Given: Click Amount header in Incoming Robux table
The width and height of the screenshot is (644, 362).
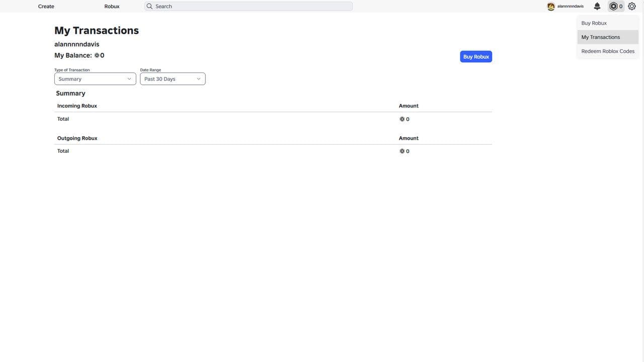Looking at the screenshot, I should point(409,106).
